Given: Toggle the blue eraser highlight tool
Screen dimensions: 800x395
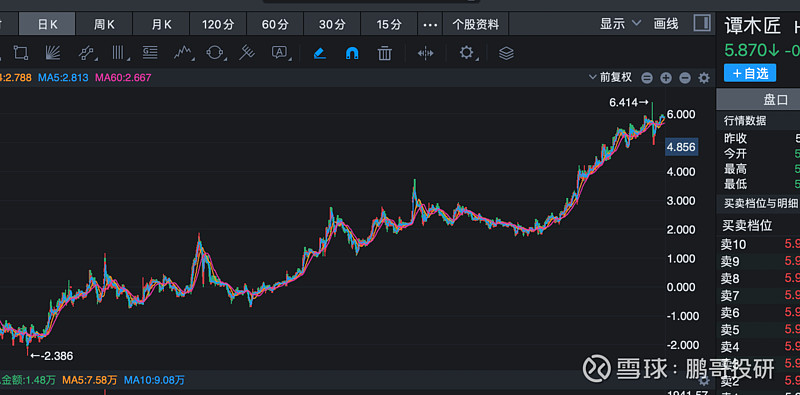Looking at the screenshot, I should [320, 53].
